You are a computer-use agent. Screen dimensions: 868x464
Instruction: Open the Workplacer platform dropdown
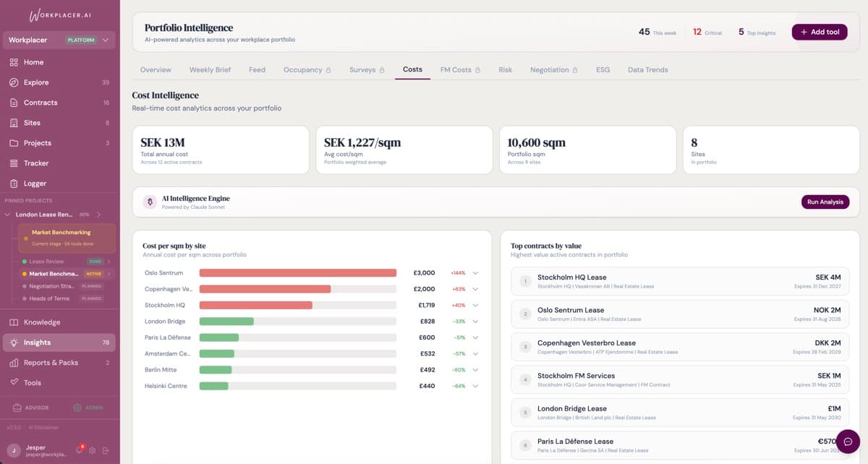(59, 40)
